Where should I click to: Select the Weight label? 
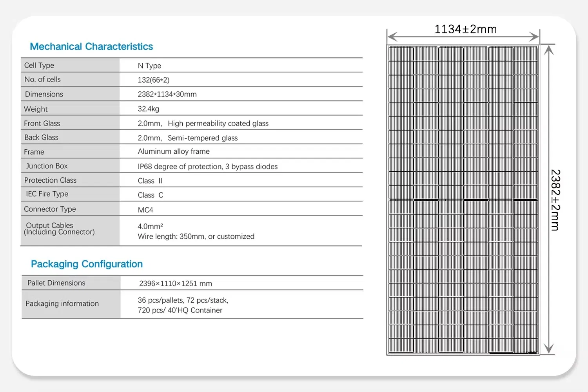pyautogui.click(x=36, y=109)
